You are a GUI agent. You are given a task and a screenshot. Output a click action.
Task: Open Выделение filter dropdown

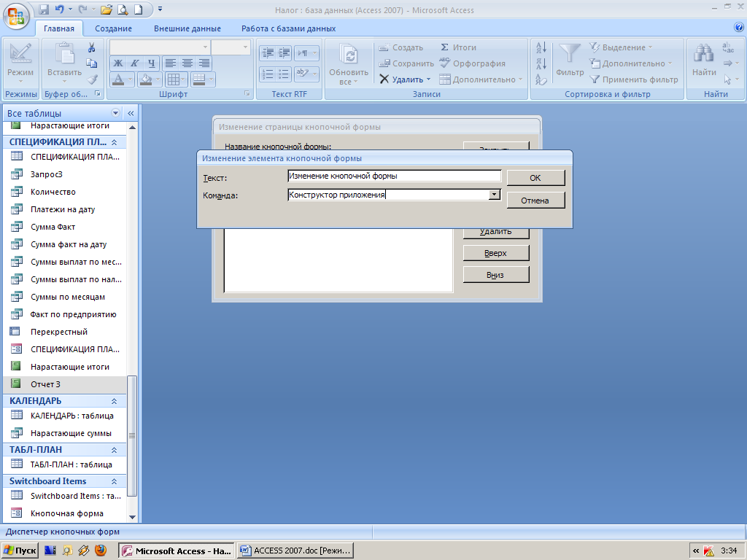tap(621, 47)
